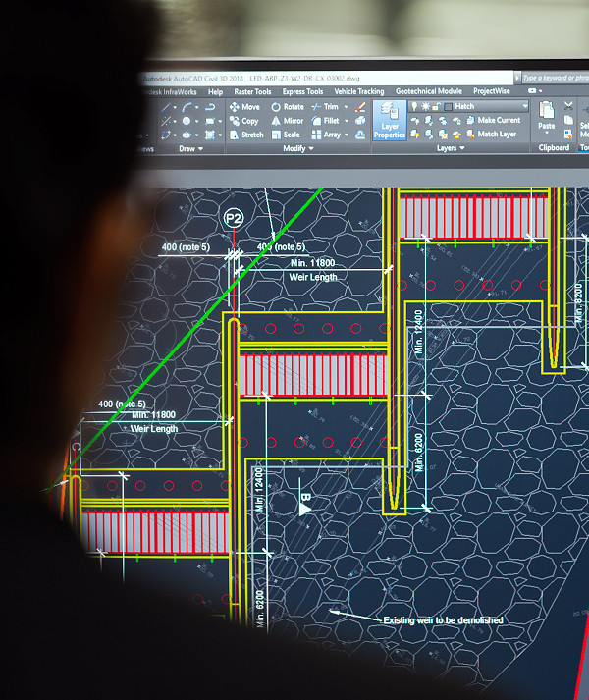The height and width of the screenshot is (700, 589).
Task: Expand the Modify panel title arrow
Action: coord(311,148)
